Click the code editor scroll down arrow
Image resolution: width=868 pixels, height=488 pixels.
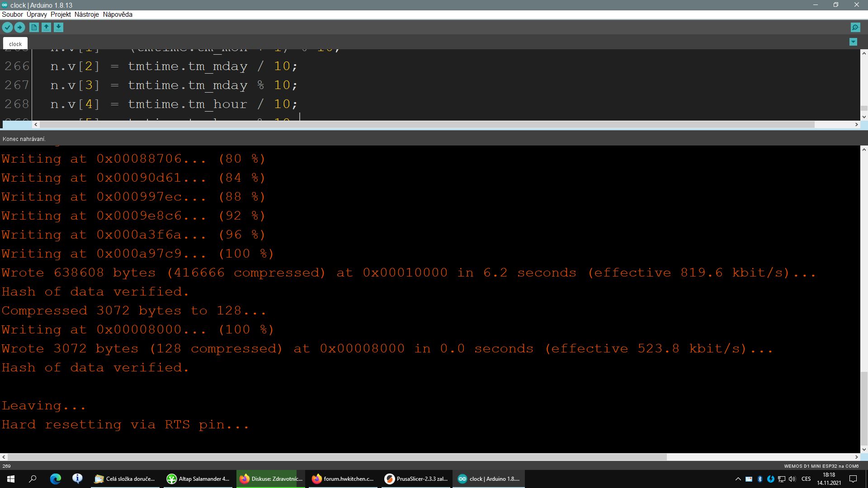(864, 117)
